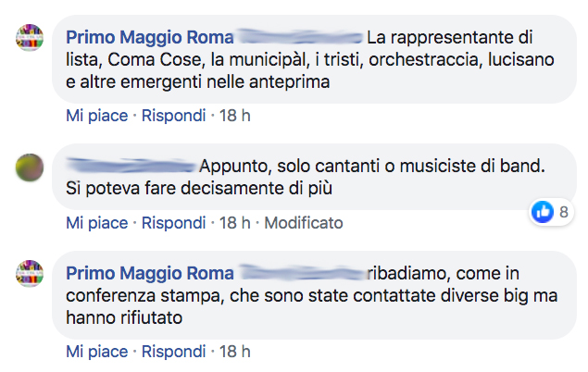This screenshot has width=588, height=372.
Task: Click avatar on the first Primo Maggio Roma comment
Action: pos(31,39)
